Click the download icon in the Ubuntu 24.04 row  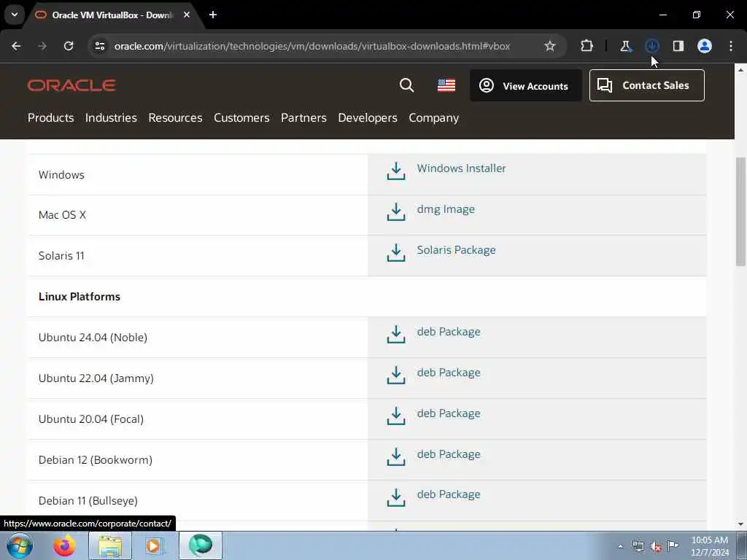(x=396, y=334)
